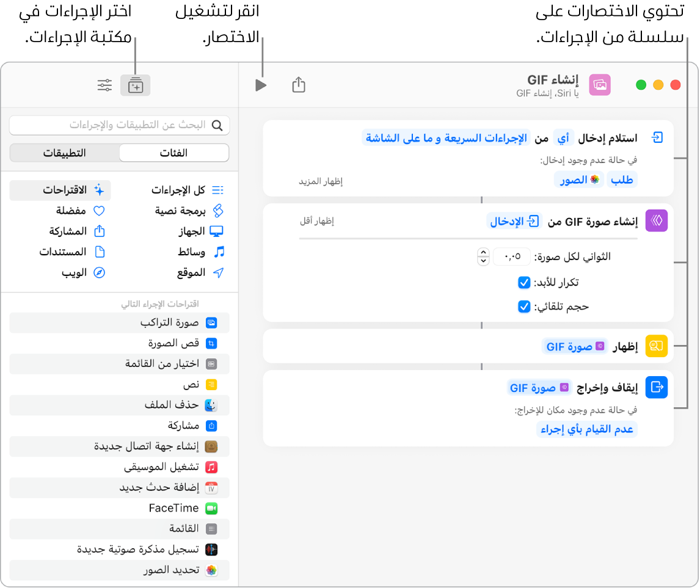
Task: Adjust seconds per photo using the stepper
Action: (x=483, y=256)
